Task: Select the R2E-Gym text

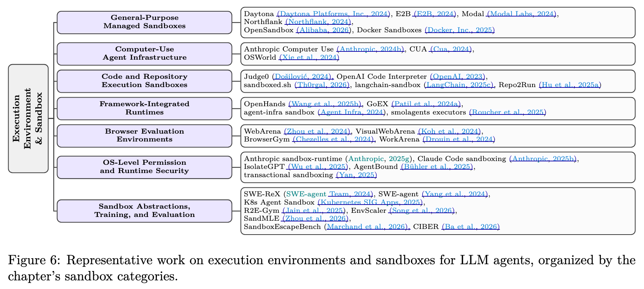Action: tap(262, 211)
